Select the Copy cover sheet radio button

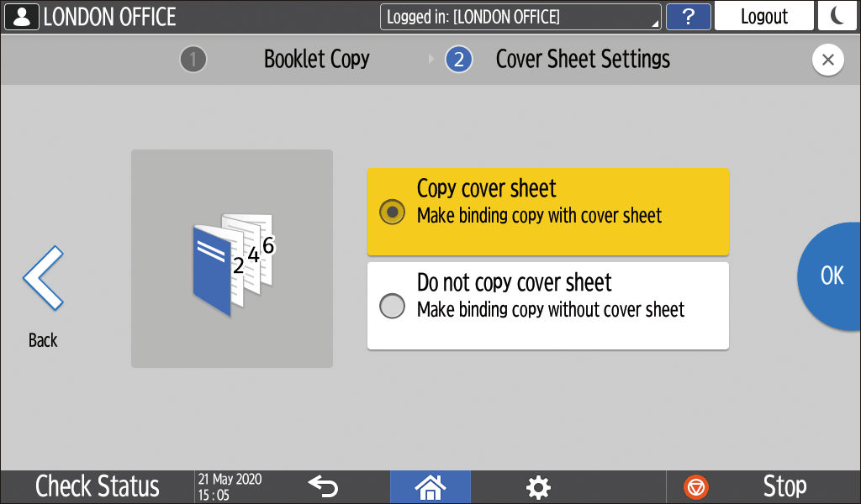click(x=392, y=212)
